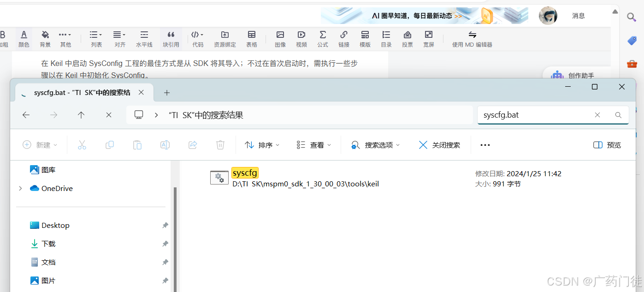Switch to the MD editor (使用 MD 编辑器)
Viewport: 644px width, 292px height.
click(472, 39)
